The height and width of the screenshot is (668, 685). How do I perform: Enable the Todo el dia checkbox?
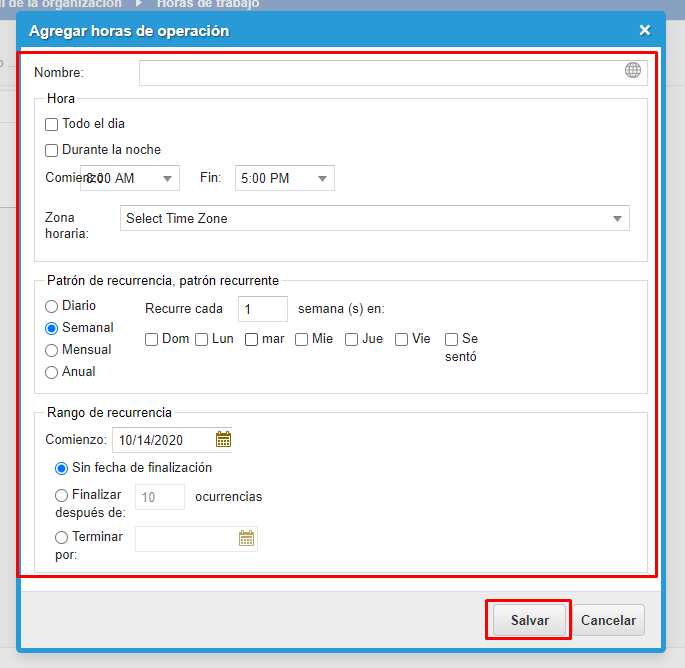point(52,124)
